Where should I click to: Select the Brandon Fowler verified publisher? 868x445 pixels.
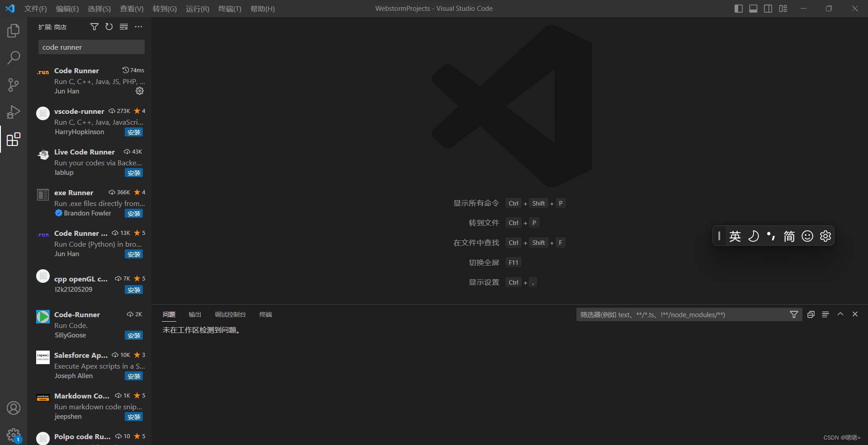click(83, 213)
